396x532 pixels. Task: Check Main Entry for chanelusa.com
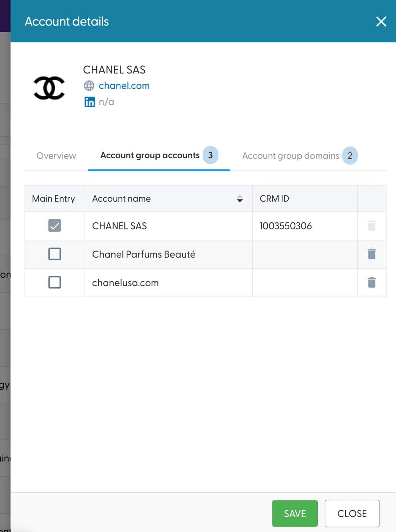pyautogui.click(x=54, y=282)
